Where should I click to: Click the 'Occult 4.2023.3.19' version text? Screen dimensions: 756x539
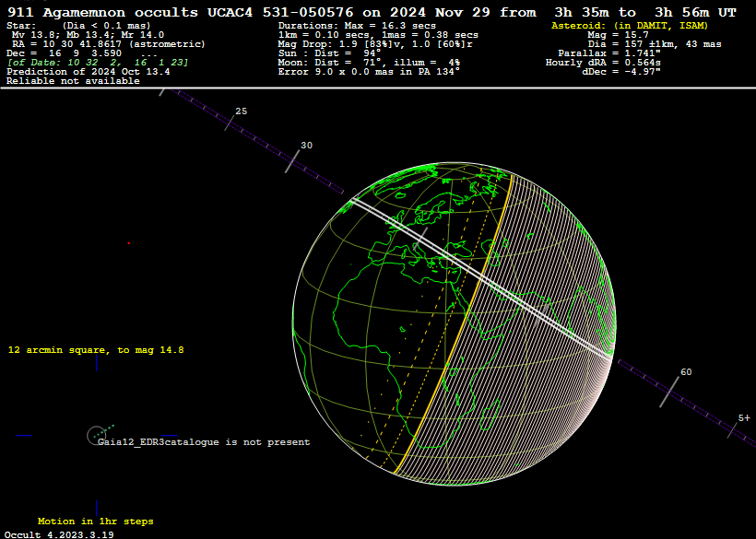(x=59, y=534)
